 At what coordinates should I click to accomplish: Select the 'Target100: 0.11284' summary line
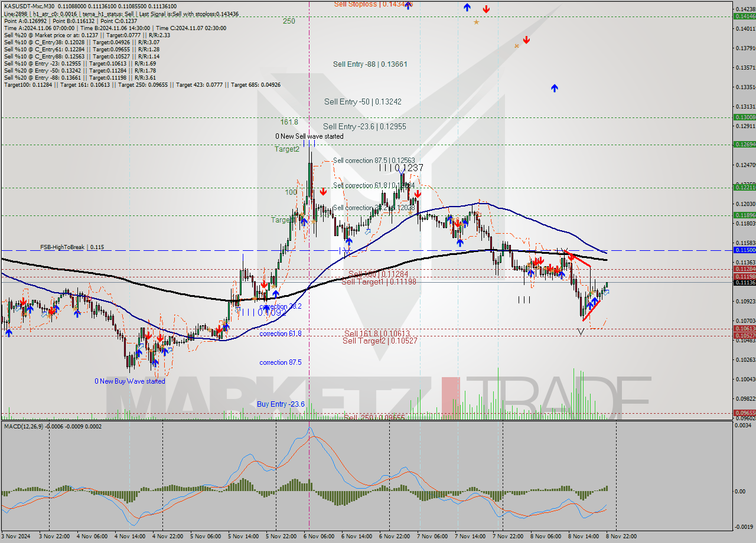point(142,84)
